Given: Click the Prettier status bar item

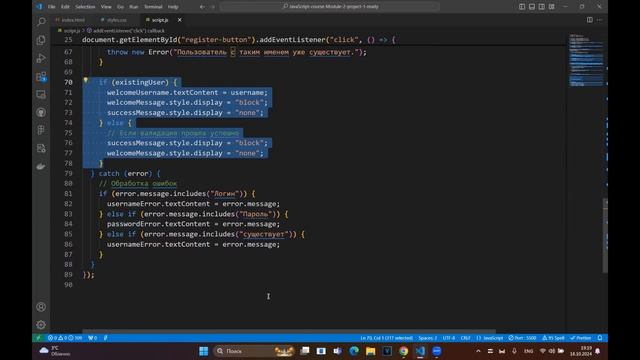Looking at the screenshot, I should point(581,338).
